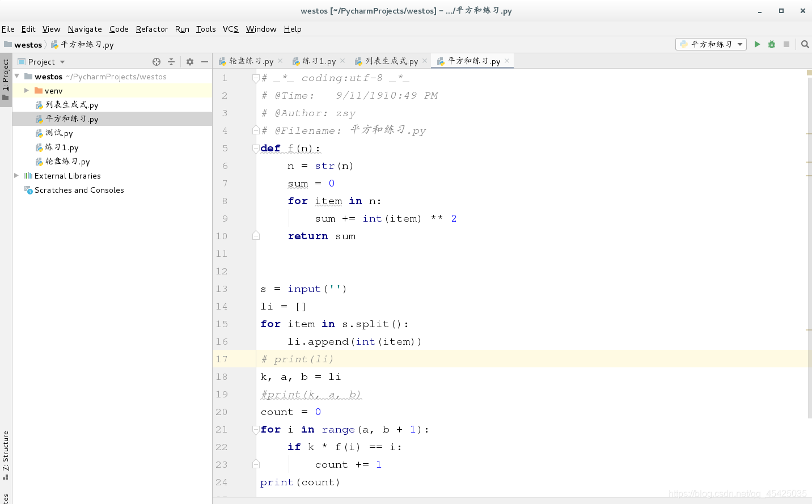This screenshot has width=812, height=504.
Task: Start debugging with the bug icon
Action: tap(772, 44)
